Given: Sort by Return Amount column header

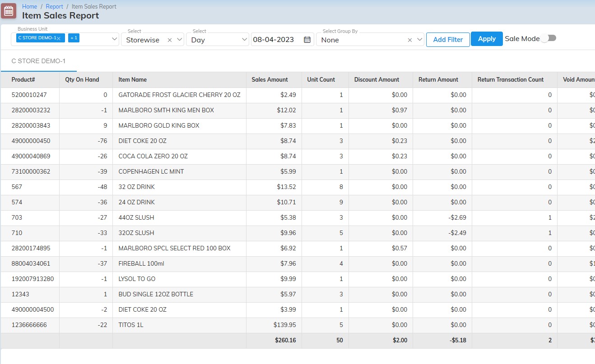Looking at the screenshot, I should [x=438, y=79].
